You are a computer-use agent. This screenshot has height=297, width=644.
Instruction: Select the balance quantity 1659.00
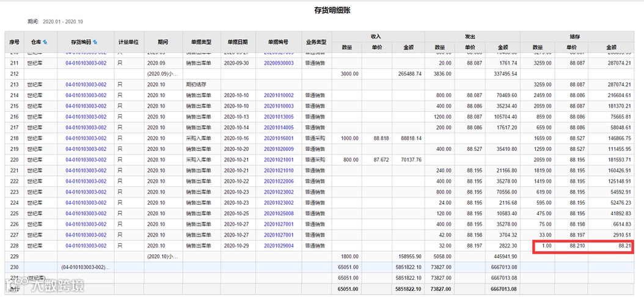542,138
